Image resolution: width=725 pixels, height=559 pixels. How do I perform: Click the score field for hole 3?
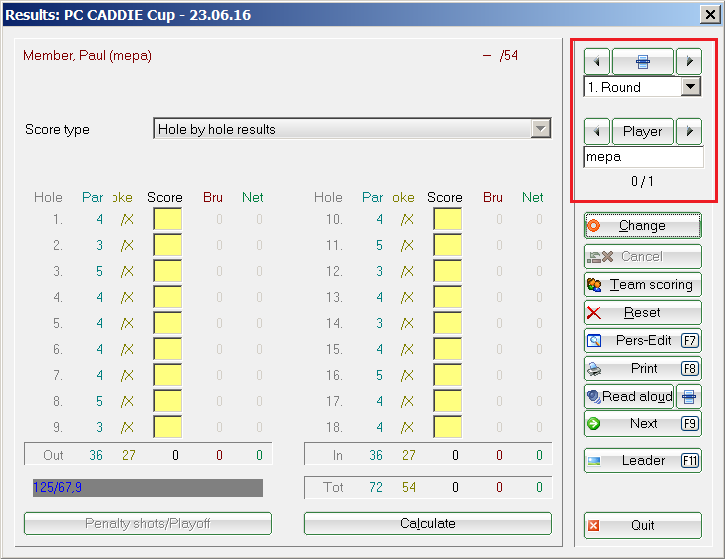tap(167, 271)
